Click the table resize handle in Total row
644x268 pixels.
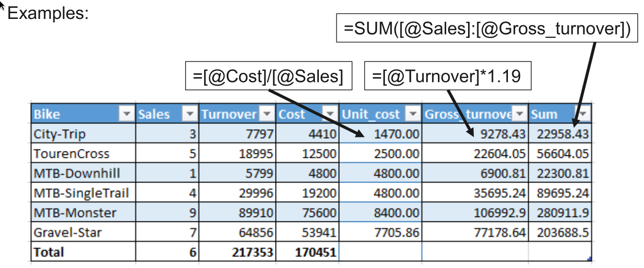(589, 260)
